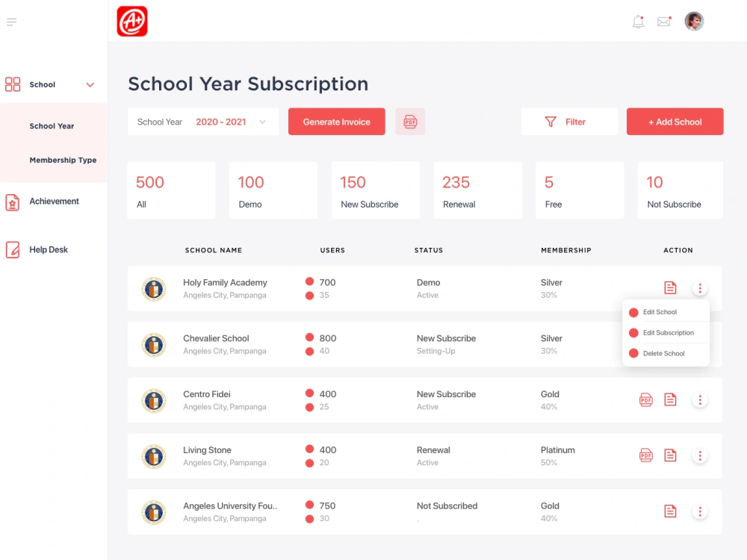This screenshot has width=747, height=560.
Task: Download Living Stone PDF icon
Action: click(x=646, y=455)
